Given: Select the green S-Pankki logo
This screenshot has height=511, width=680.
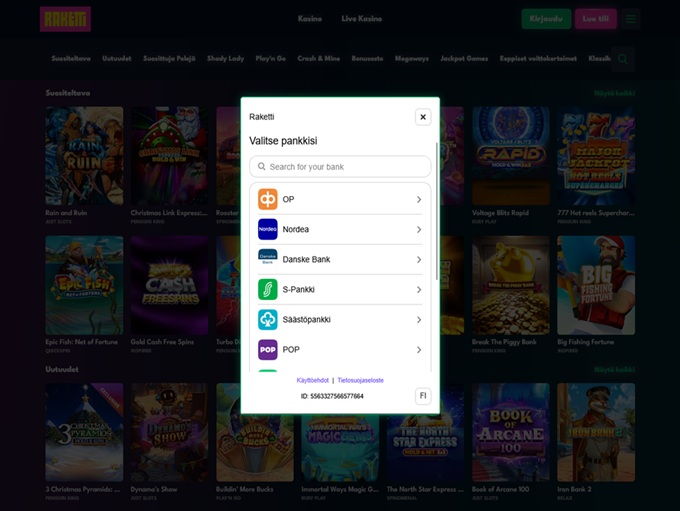Looking at the screenshot, I should pyautogui.click(x=268, y=289).
